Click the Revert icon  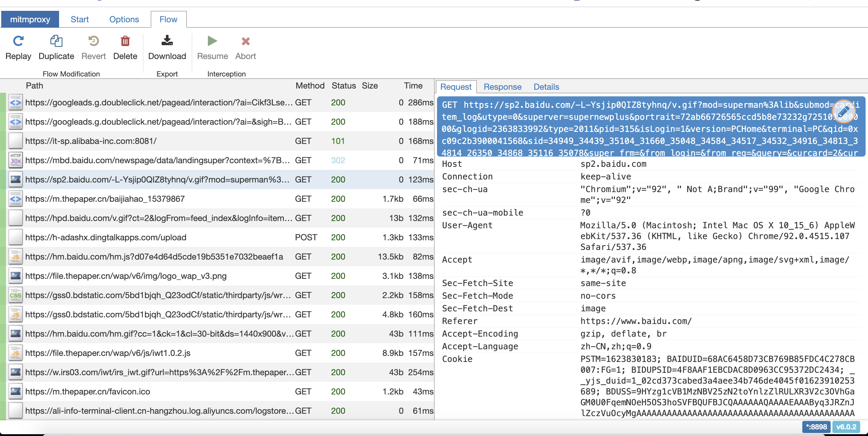[x=93, y=41]
